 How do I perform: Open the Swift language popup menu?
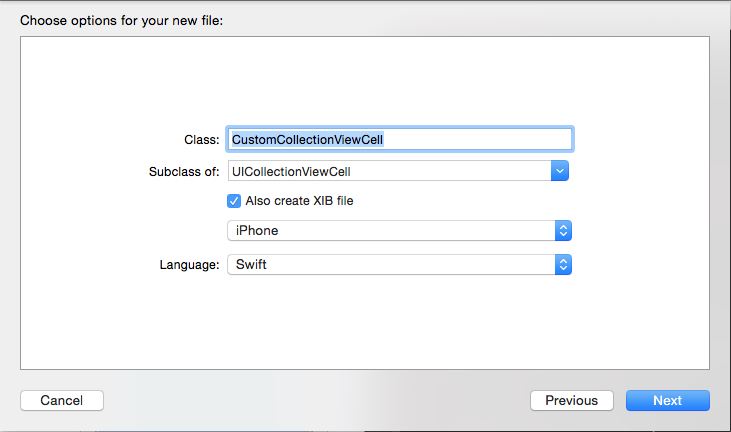tap(399, 265)
